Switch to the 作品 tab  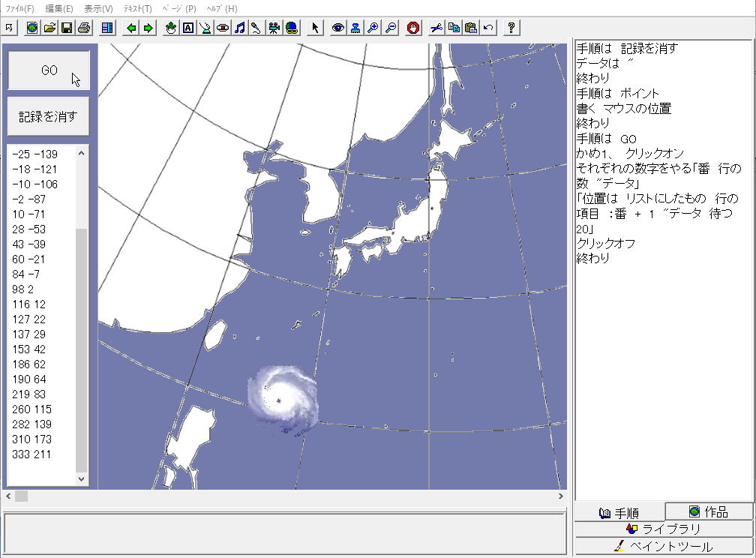pyautogui.click(x=709, y=512)
